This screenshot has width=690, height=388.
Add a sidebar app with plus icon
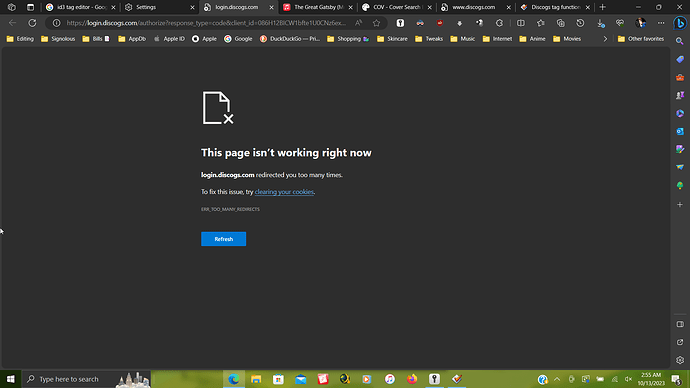[x=680, y=205]
